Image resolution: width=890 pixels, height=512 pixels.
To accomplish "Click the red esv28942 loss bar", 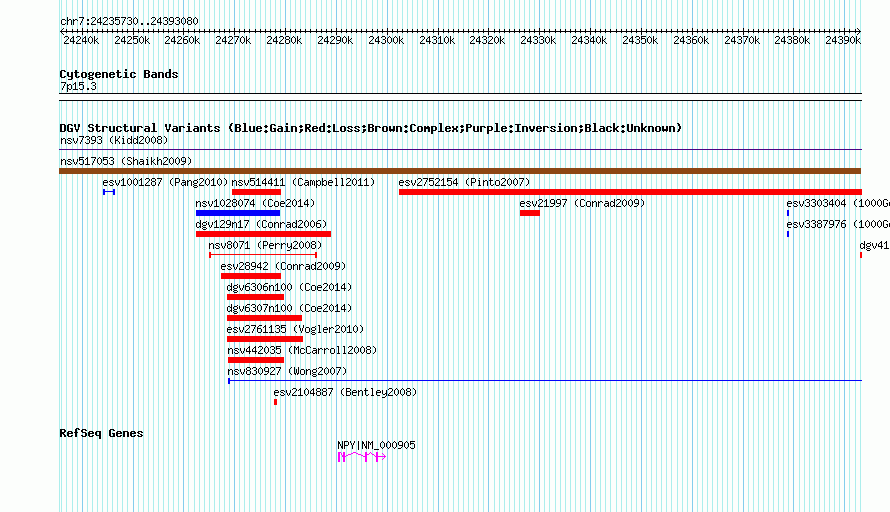I will coord(251,276).
